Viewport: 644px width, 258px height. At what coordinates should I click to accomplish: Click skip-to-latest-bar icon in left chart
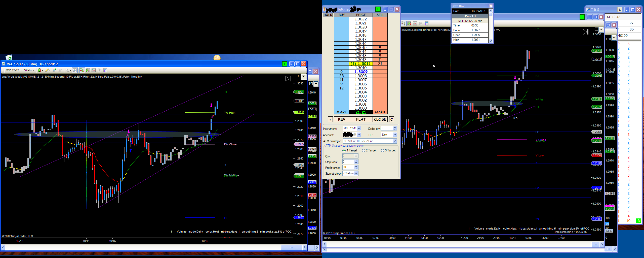[288, 79]
